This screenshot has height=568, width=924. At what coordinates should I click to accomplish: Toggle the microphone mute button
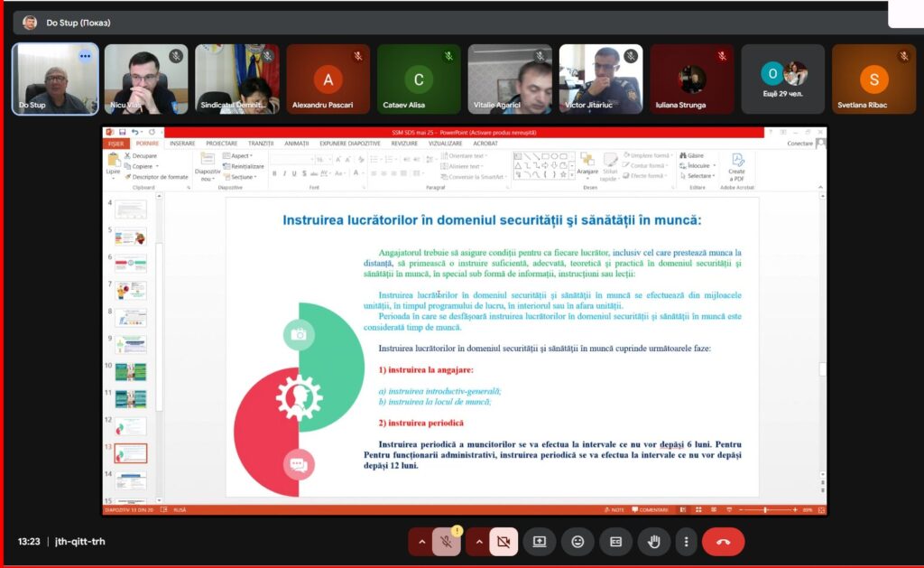point(446,542)
